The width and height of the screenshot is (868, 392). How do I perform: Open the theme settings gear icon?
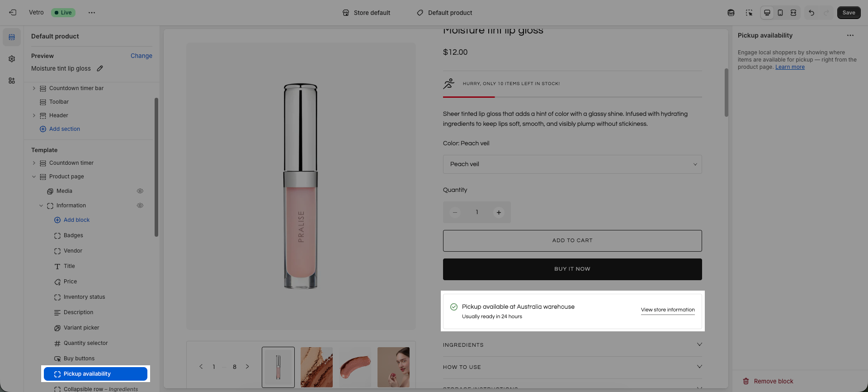click(12, 59)
